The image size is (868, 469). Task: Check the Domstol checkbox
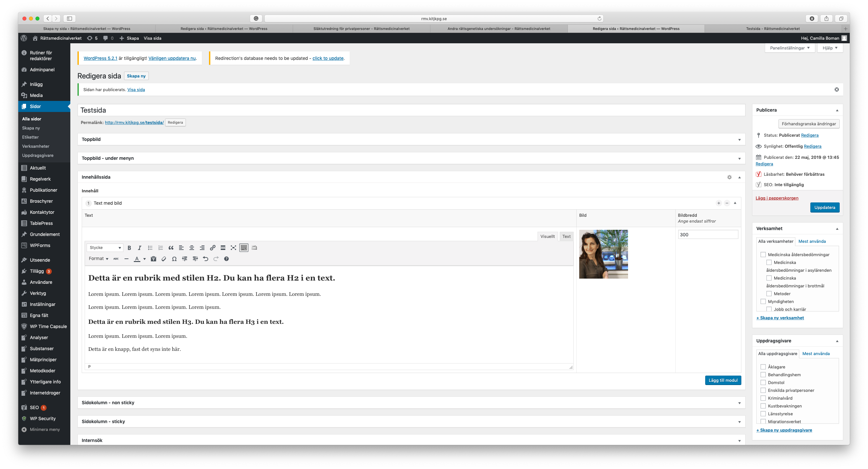(x=763, y=382)
